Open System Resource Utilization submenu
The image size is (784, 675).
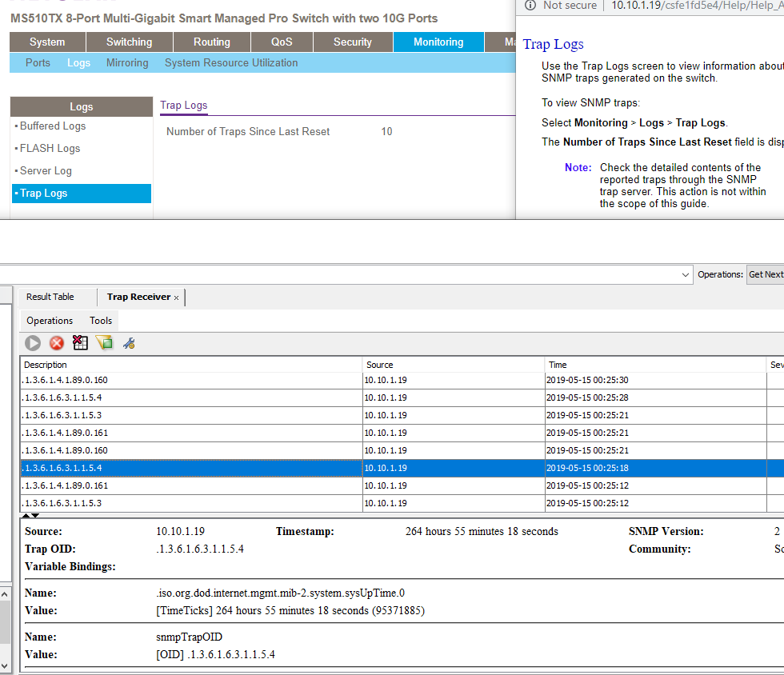point(231,63)
